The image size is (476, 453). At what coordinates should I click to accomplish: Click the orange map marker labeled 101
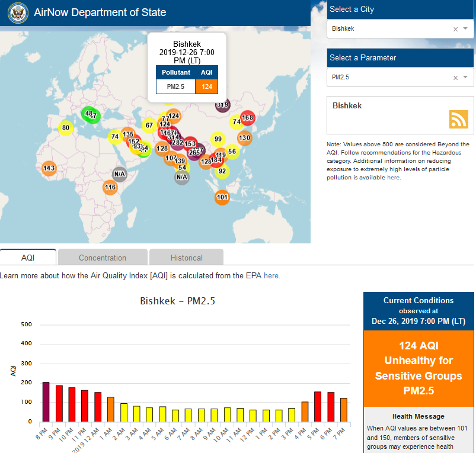(222, 197)
